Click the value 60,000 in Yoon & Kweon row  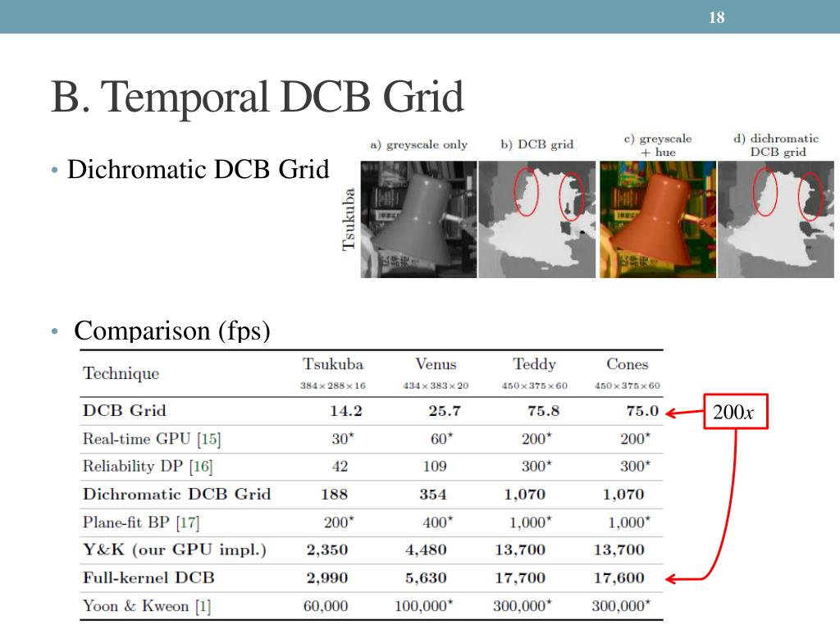[326, 606]
